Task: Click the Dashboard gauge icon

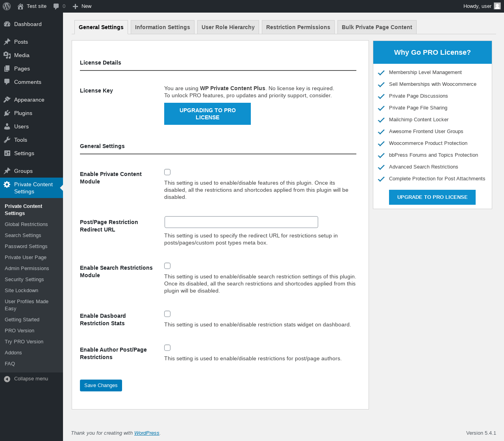Action: tap(7, 24)
